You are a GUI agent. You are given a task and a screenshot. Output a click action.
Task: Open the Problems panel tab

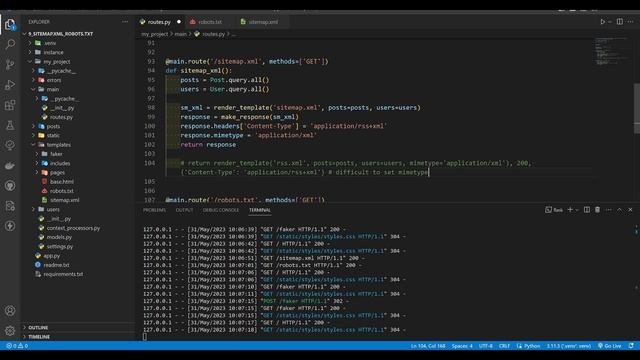click(154, 210)
